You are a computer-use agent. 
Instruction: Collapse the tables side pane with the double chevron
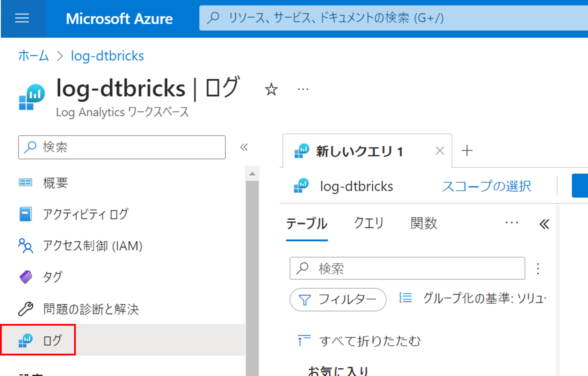pos(544,224)
